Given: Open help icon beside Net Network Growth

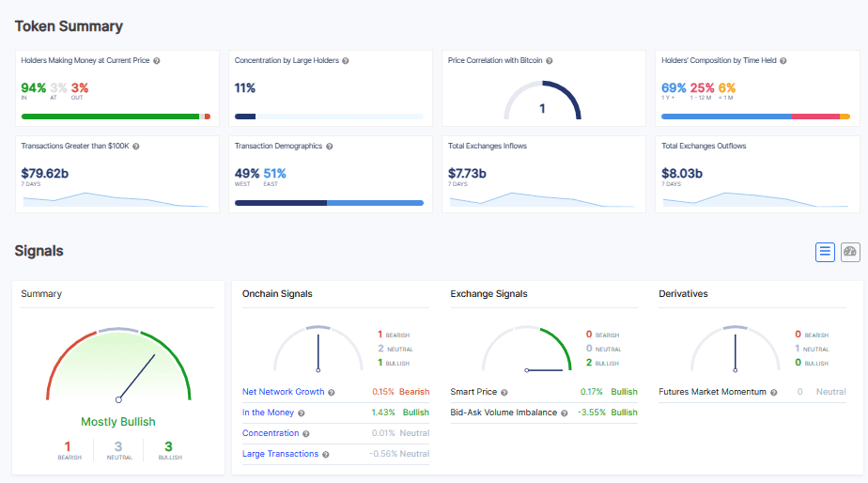Looking at the screenshot, I should point(332,392).
